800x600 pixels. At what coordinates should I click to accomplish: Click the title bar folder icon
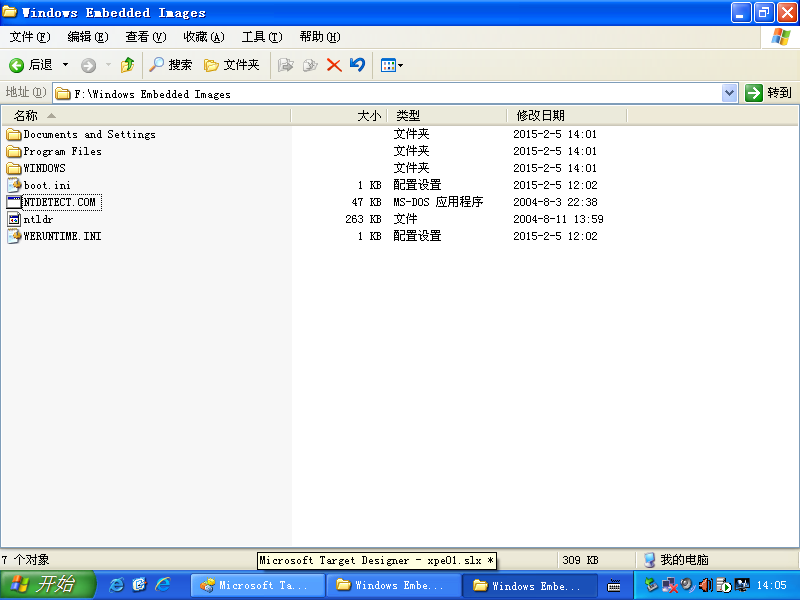click(x=10, y=12)
